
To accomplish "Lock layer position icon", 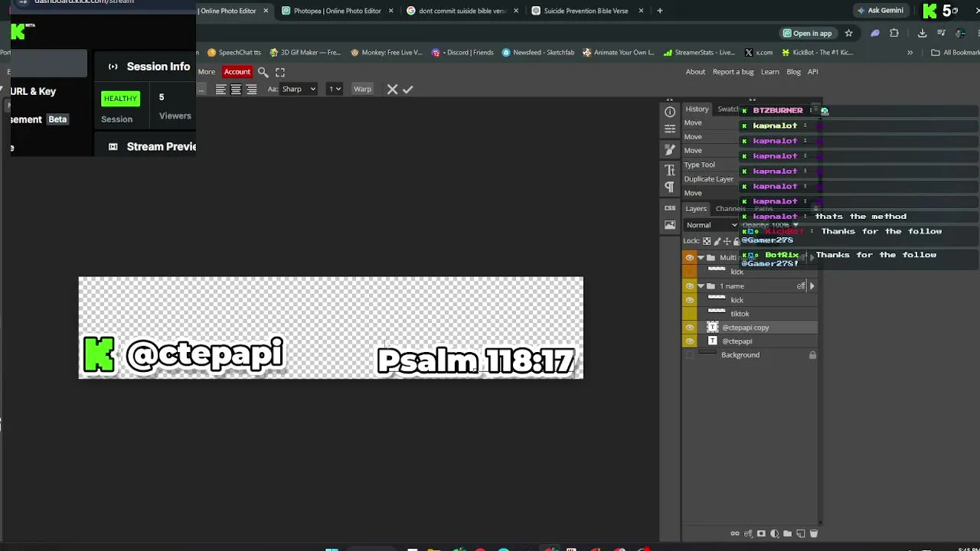I will pyautogui.click(x=727, y=241).
